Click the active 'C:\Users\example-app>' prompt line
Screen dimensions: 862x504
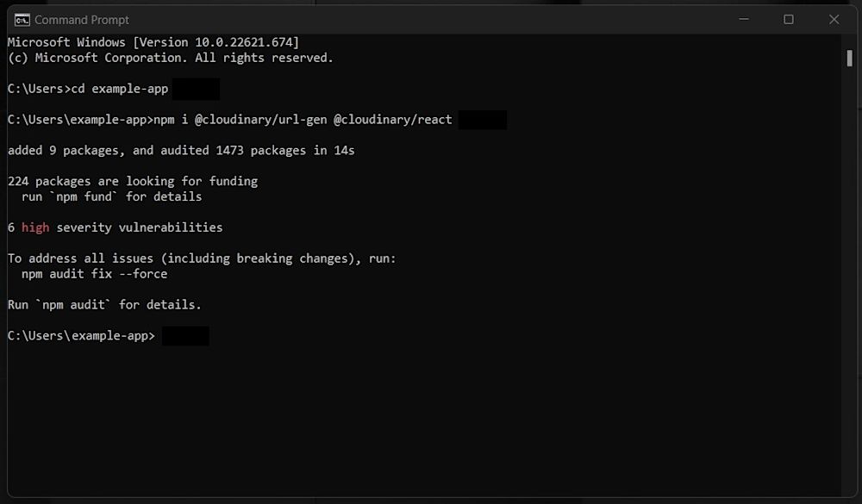coord(80,335)
